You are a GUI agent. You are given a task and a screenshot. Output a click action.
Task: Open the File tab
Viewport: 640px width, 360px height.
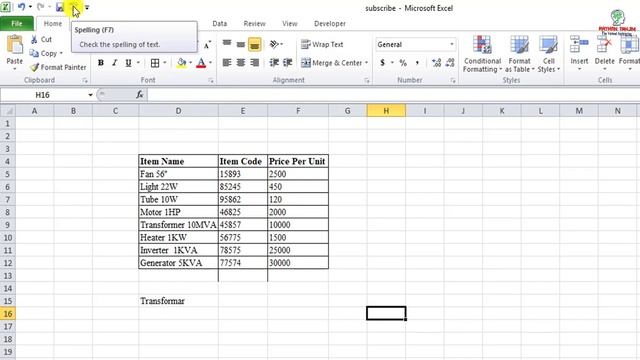coord(17,24)
